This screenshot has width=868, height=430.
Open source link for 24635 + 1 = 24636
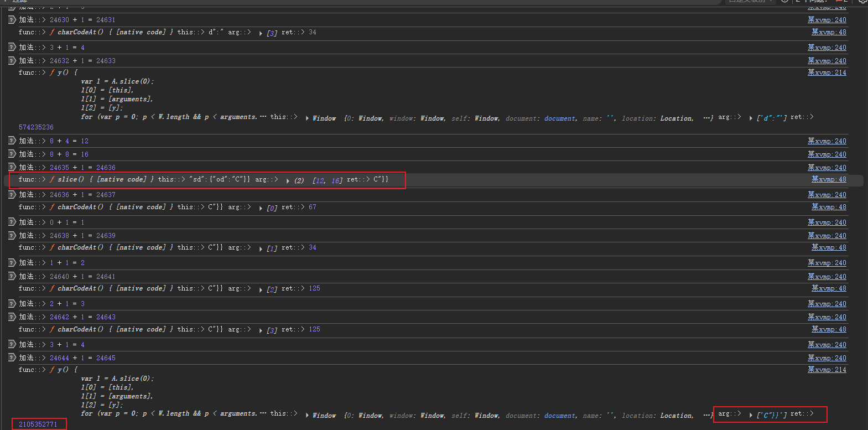(827, 168)
